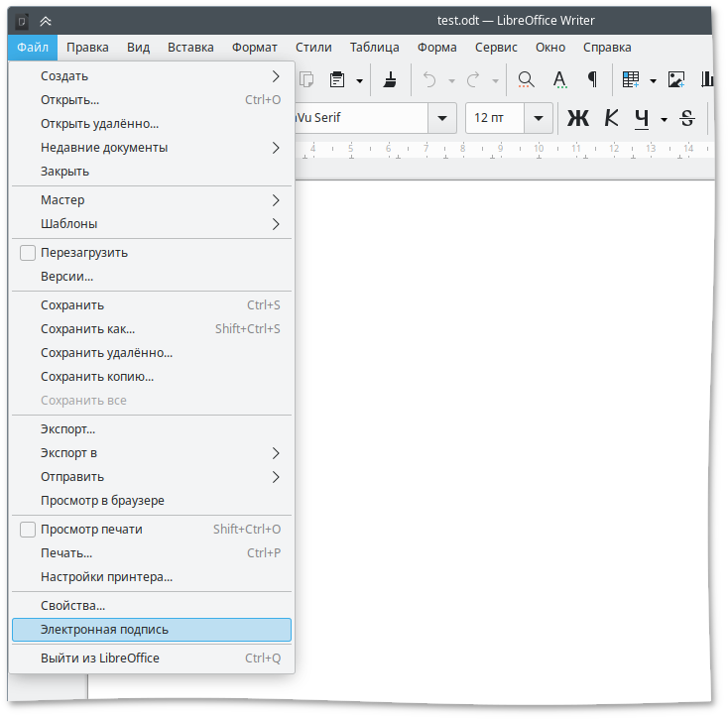Select Выйти из LibreOffice menu entry

click(152, 659)
